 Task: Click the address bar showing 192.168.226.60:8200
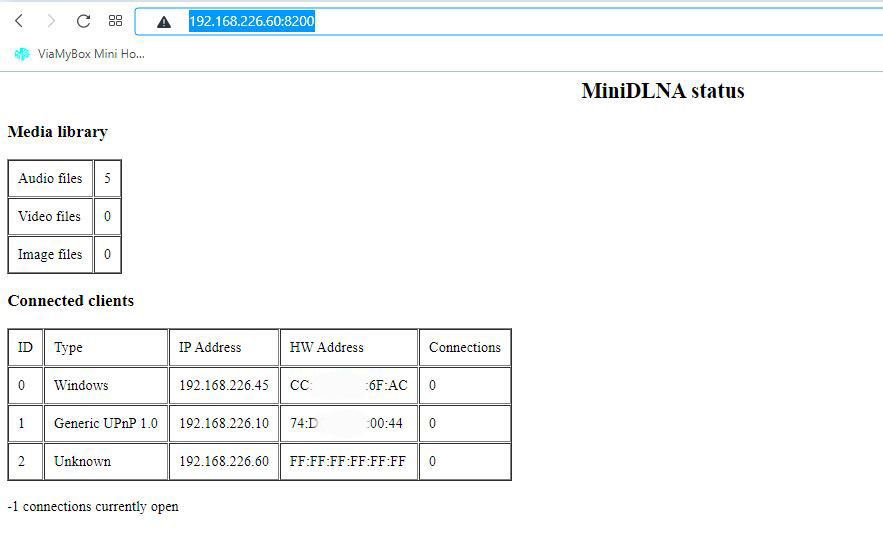coord(509,21)
